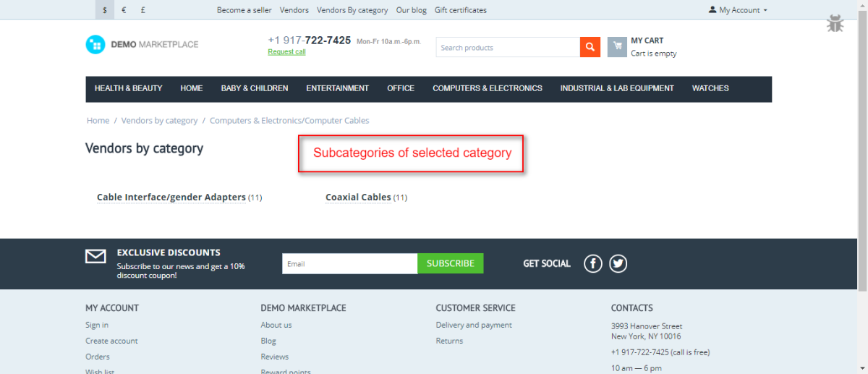Open the Create account footer link
This screenshot has width=868, height=374.
tap(111, 341)
